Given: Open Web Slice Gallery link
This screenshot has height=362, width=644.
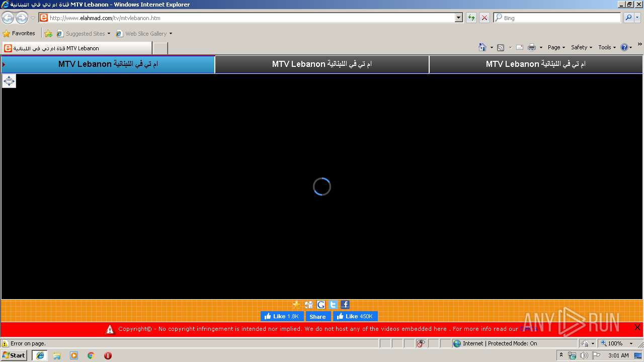Looking at the screenshot, I should coord(142,34).
